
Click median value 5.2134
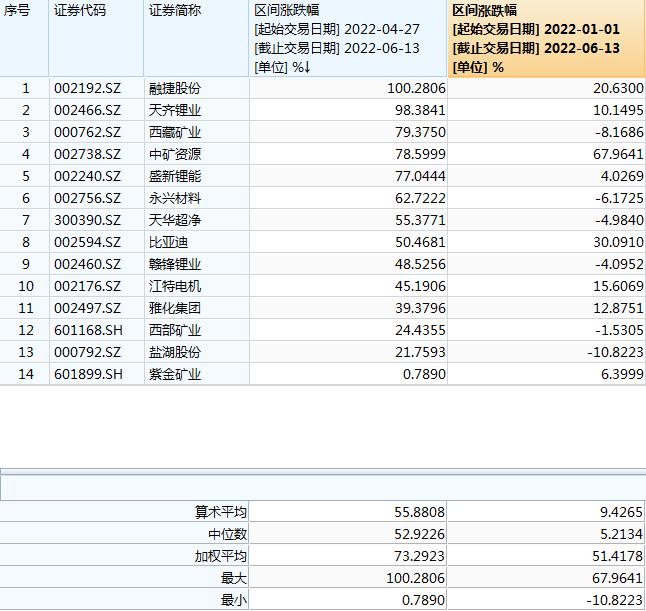[622, 534]
